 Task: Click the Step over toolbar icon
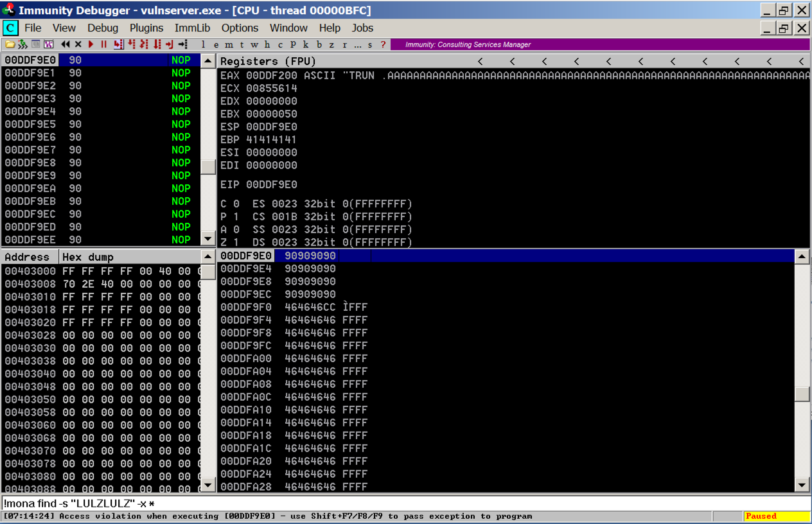[x=132, y=44]
